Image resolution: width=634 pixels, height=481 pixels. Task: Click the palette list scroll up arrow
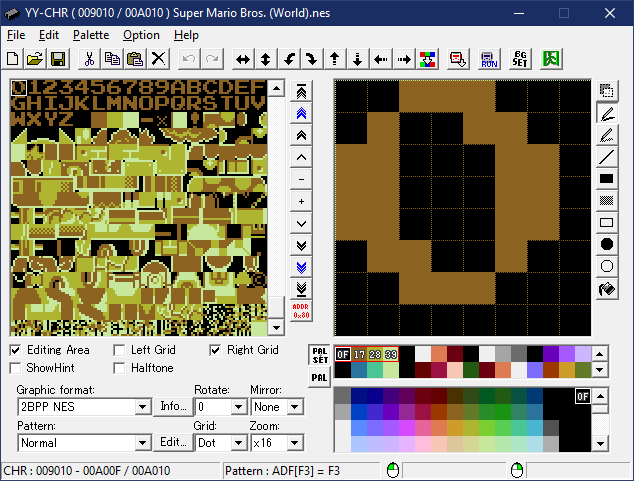600,354
